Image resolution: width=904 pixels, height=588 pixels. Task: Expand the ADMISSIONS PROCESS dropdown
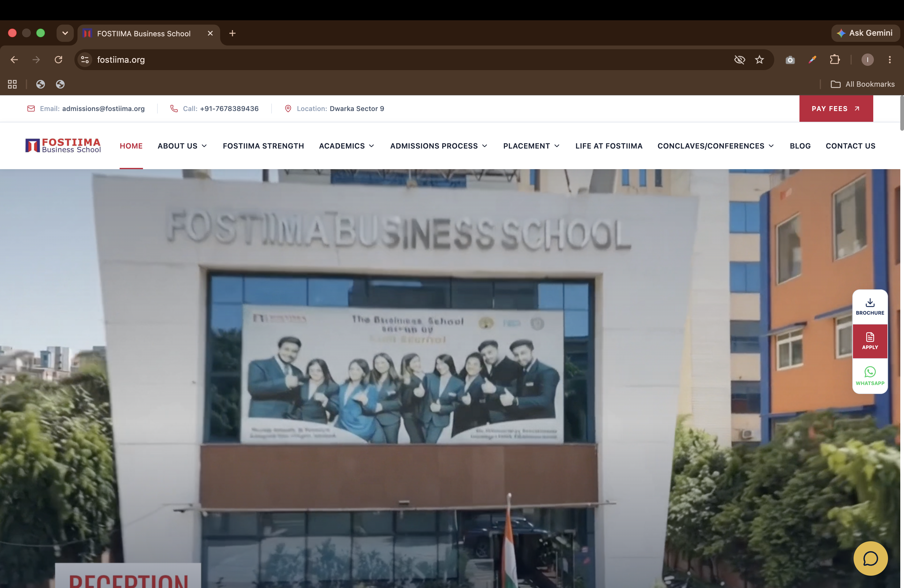[439, 146]
